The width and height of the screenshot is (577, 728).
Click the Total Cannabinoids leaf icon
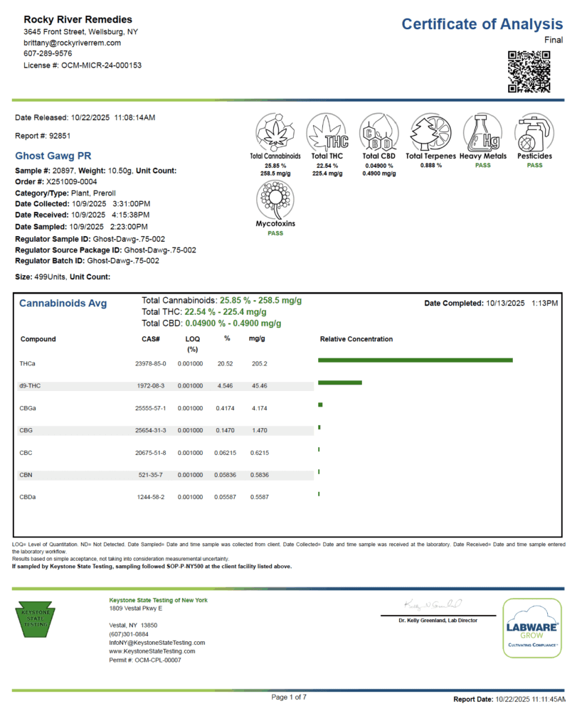275,132
